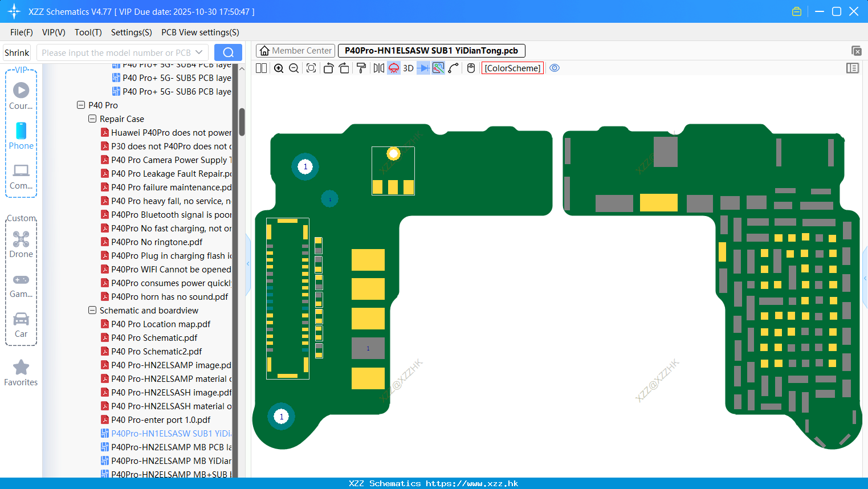This screenshot has width=868, height=489.
Task: Open P40 Pro Schematic.pdf
Action: tap(154, 337)
